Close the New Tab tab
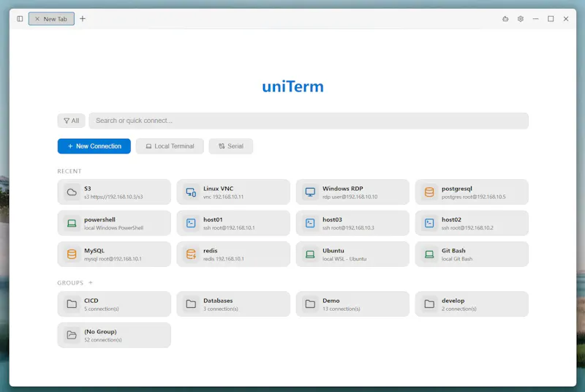The image size is (585, 392). 37,18
